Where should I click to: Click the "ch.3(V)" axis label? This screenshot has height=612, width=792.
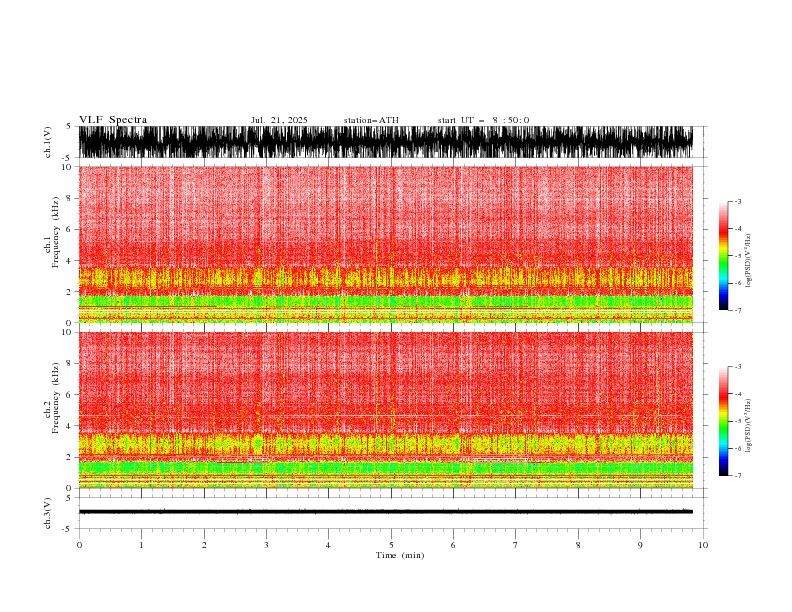48,513
